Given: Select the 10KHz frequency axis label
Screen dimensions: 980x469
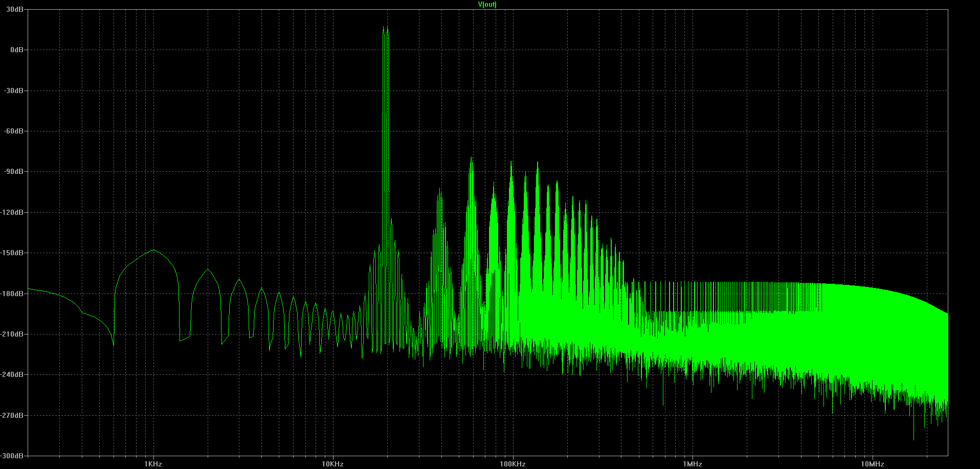Looking at the screenshot, I should coord(332,464).
